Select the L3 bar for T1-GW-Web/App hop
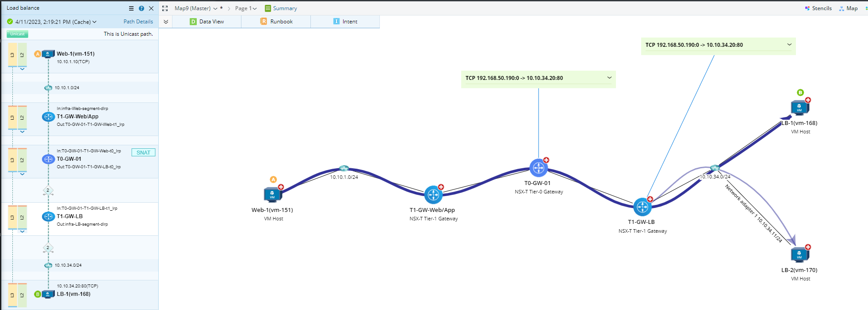Viewport: 868px width, 310px height. pos(12,117)
